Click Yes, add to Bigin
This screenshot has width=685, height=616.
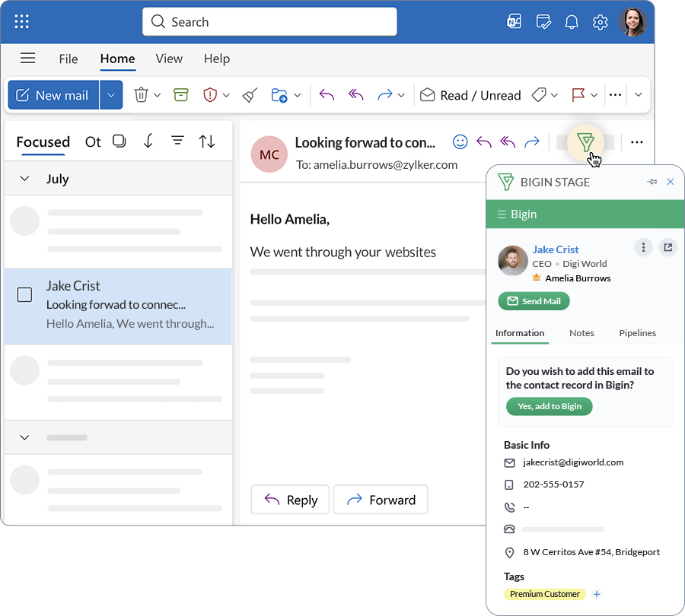549,406
